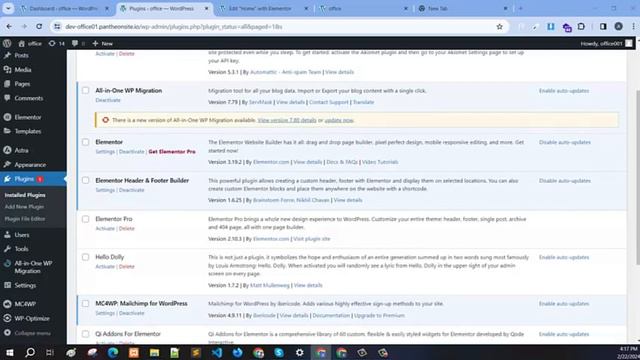The height and width of the screenshot is (360, 640).
Task: Open the browser side panel icon
Action: tap(603, 27)
